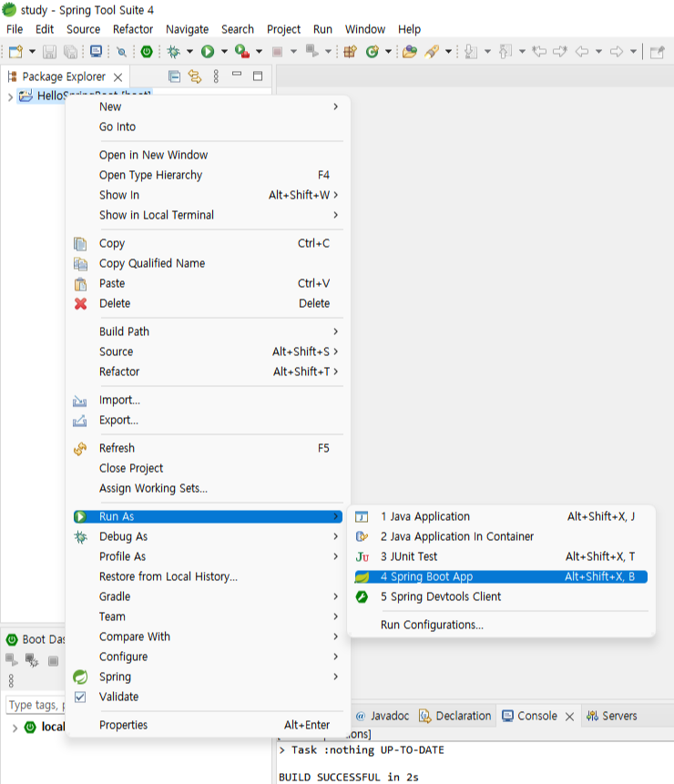Open the Spring submenu with leaf icon
The height and width of the screenshot is (784, 674).
pyautogui.click(x=208, y=677)
